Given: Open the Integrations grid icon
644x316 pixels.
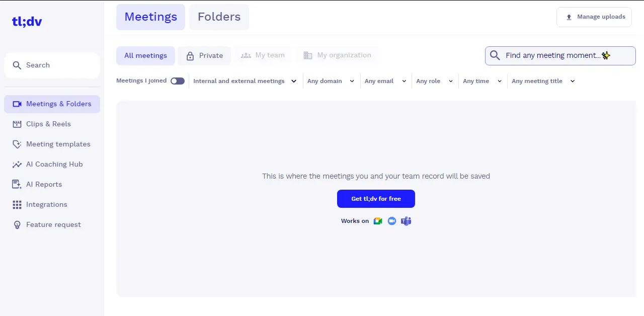Looking at the screenshot, I should coord(17,204).
